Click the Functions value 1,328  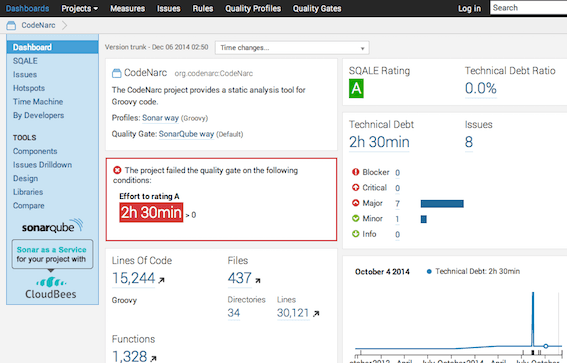point(129,356)
